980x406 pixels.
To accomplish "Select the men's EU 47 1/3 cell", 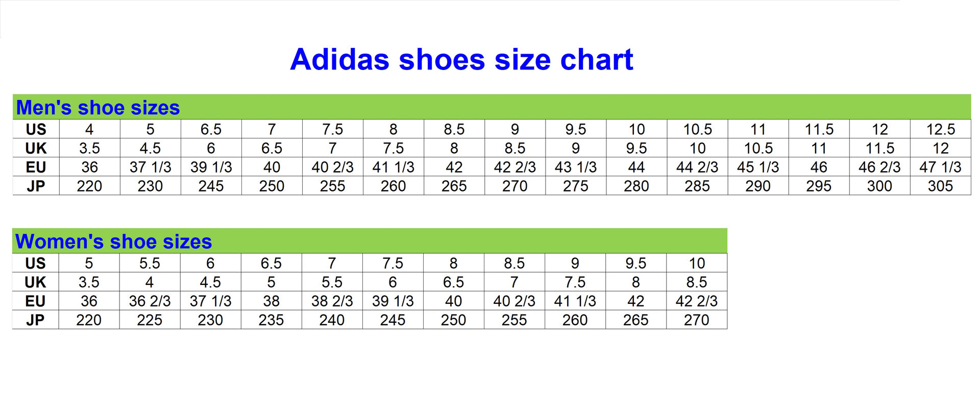I will coord(940,167).
